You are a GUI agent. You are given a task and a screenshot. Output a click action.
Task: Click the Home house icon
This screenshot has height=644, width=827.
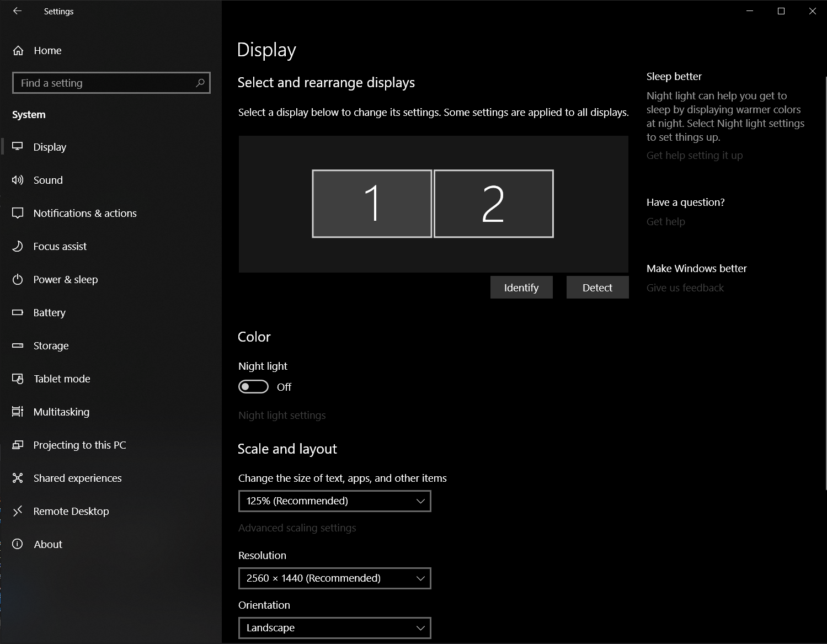click(x=18, y=51)
